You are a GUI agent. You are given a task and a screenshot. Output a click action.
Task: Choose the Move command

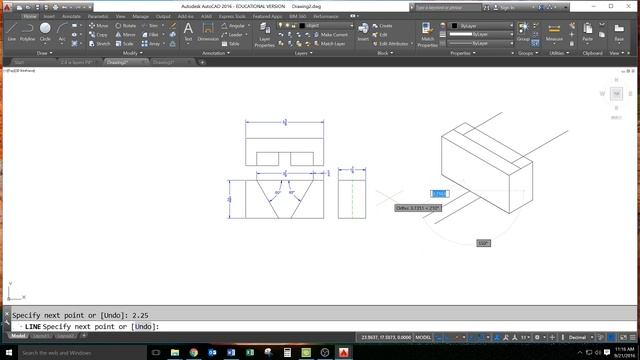click(98, 26)
